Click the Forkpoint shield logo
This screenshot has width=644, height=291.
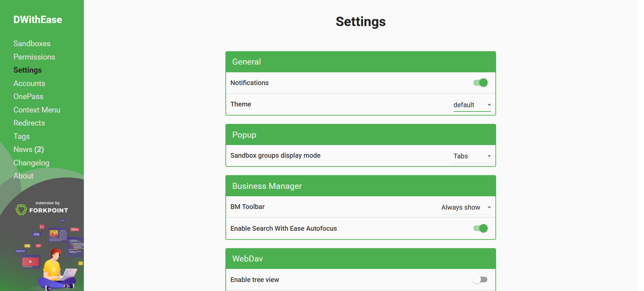pos(21,209)
